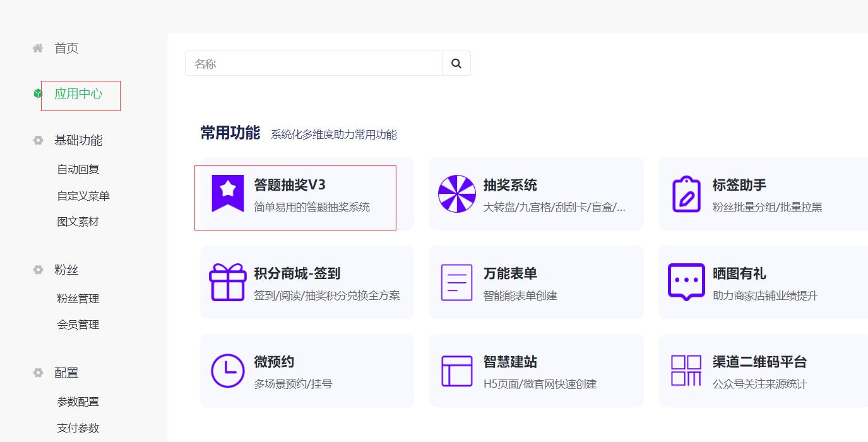
Task: Open the 微预约 title
Action: pyautogui.click(x=274, y=362)
